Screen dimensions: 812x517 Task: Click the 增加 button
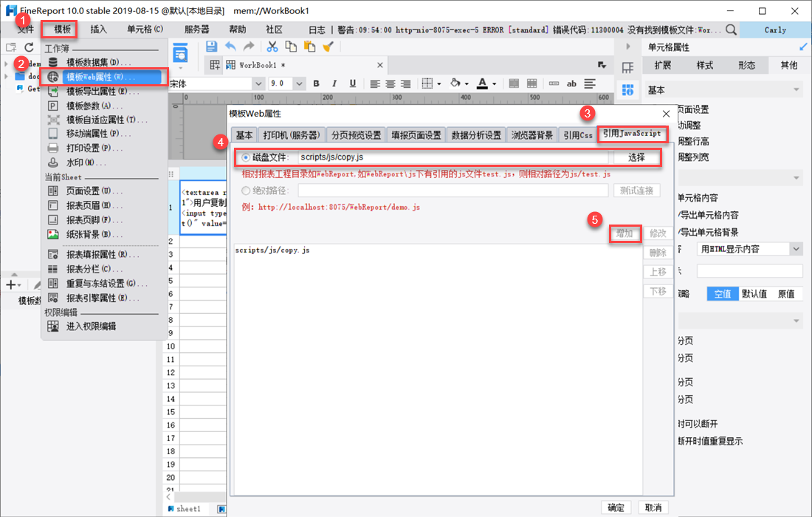625,233
